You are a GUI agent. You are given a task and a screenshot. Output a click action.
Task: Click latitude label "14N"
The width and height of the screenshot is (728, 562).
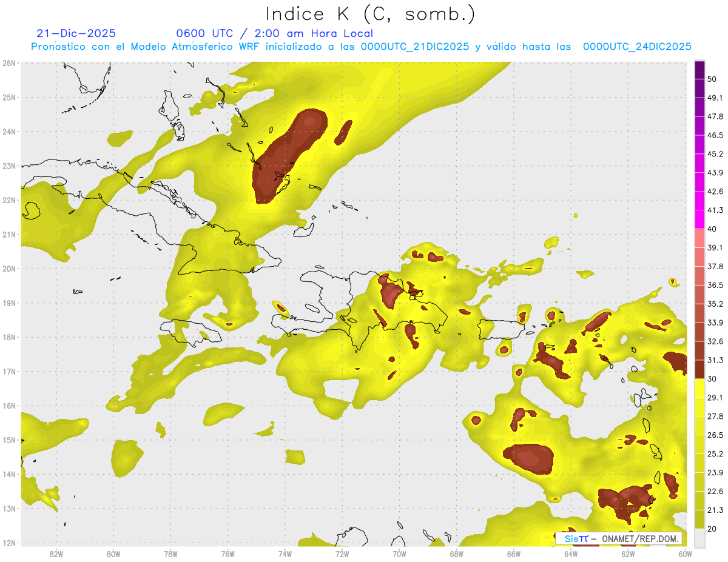click(x=9, y=474)
